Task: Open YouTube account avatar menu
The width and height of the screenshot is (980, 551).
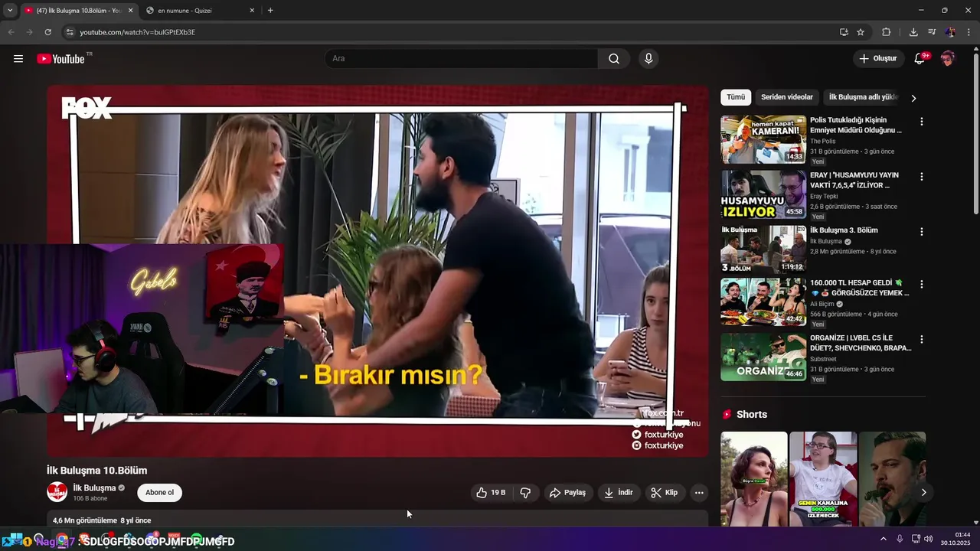Action: pyautogui.click(x=948, y=59)
